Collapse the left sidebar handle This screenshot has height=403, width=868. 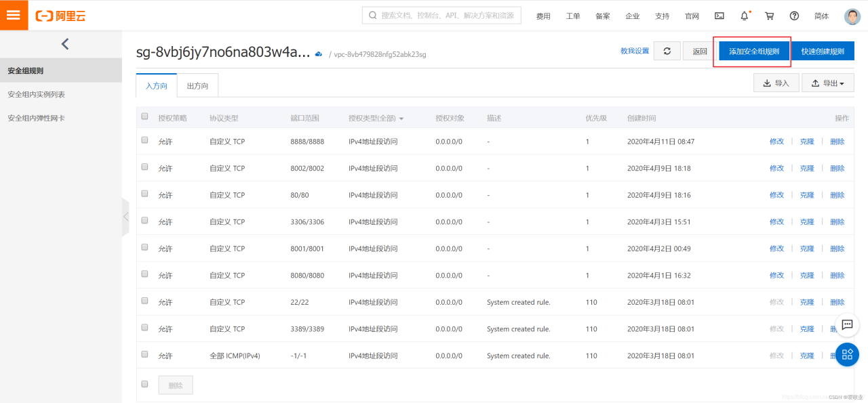(x=125, y=217)
